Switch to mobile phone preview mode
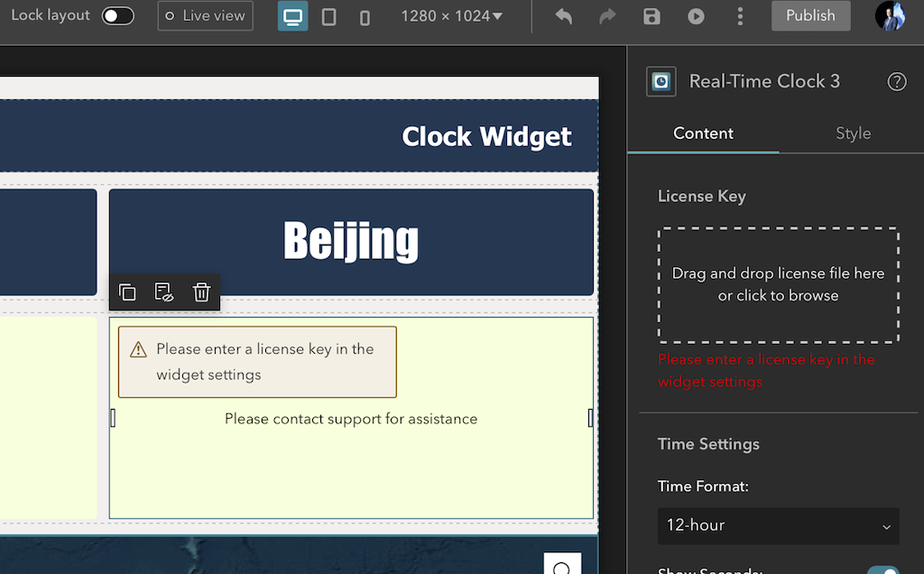The image size is (924, 574). coord(365,15)
